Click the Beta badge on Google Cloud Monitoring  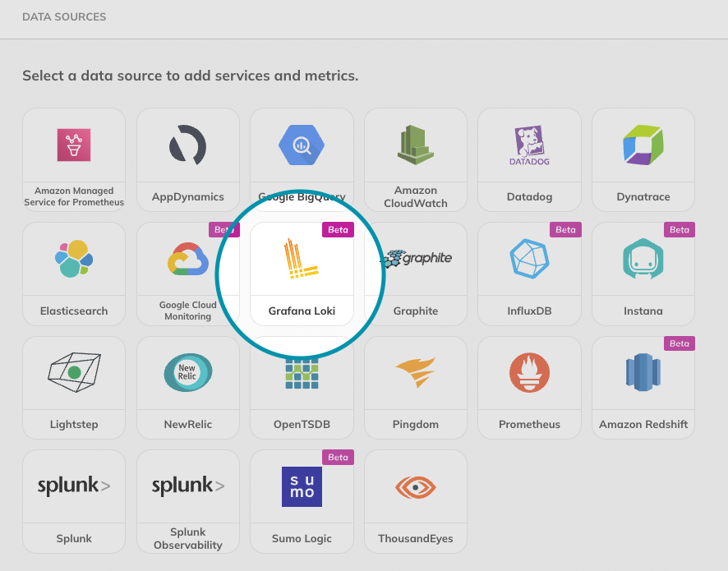[223, 230]
